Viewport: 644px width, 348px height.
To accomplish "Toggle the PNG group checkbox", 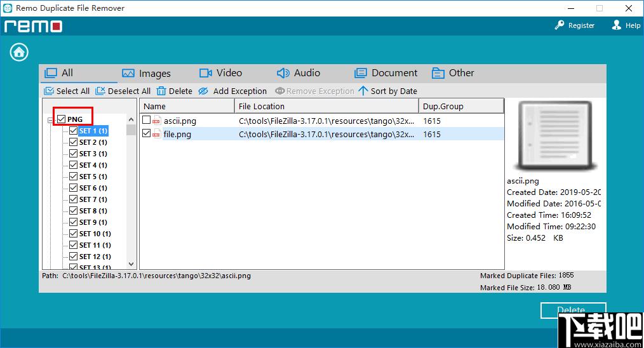I will point(61,119).
